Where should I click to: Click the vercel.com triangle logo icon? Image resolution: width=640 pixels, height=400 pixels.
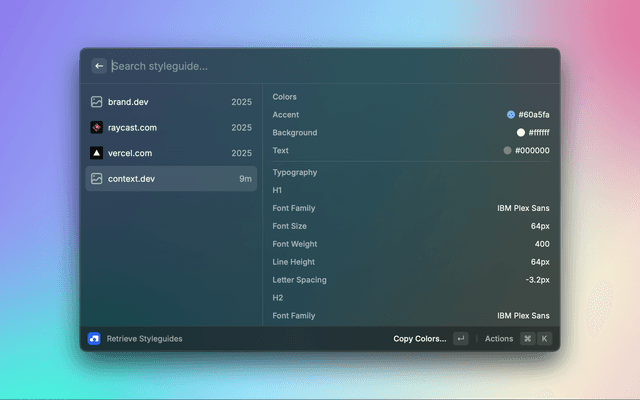[96, 153]
